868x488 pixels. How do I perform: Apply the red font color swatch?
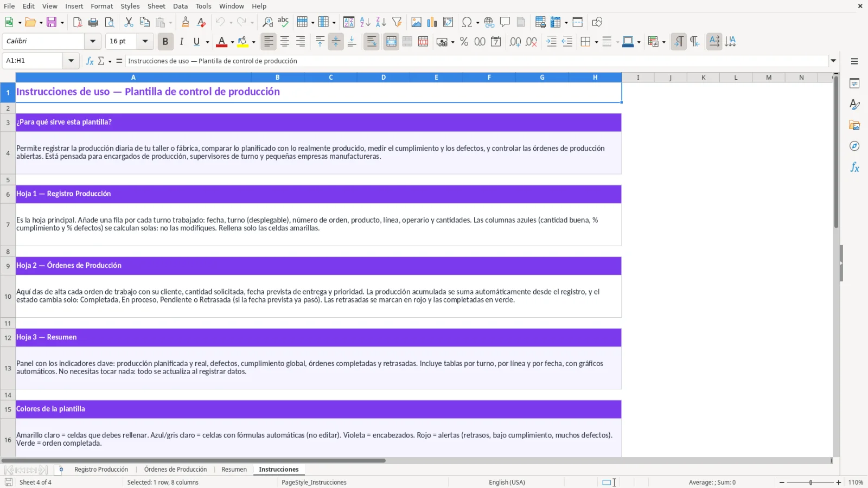pos(221,42)
